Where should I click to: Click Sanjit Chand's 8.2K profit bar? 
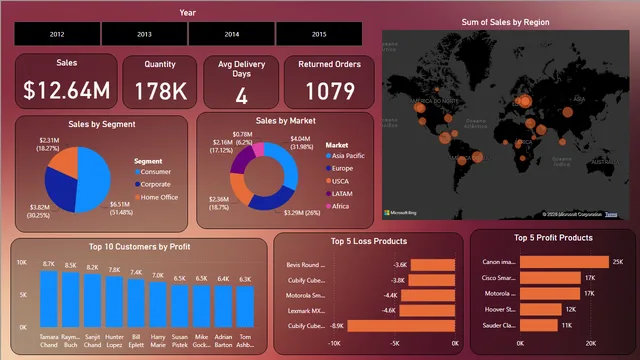(93, 300)
